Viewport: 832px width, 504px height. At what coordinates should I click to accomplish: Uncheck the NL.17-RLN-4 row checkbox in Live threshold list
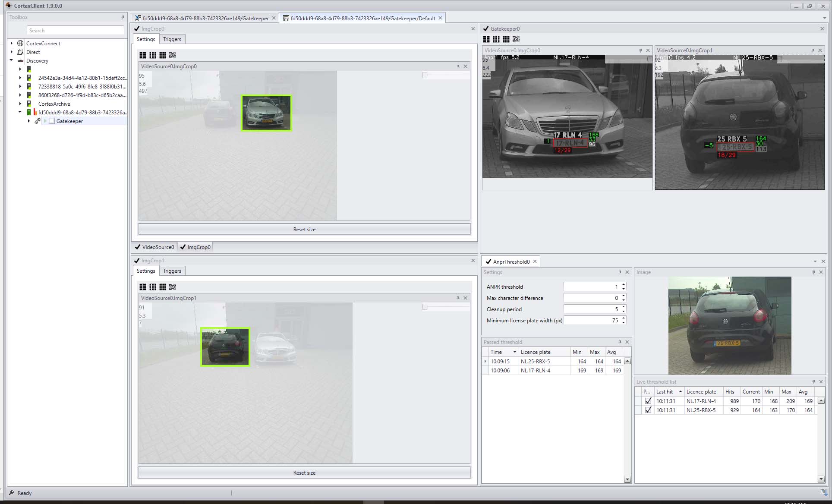click(x=648, y=401)
